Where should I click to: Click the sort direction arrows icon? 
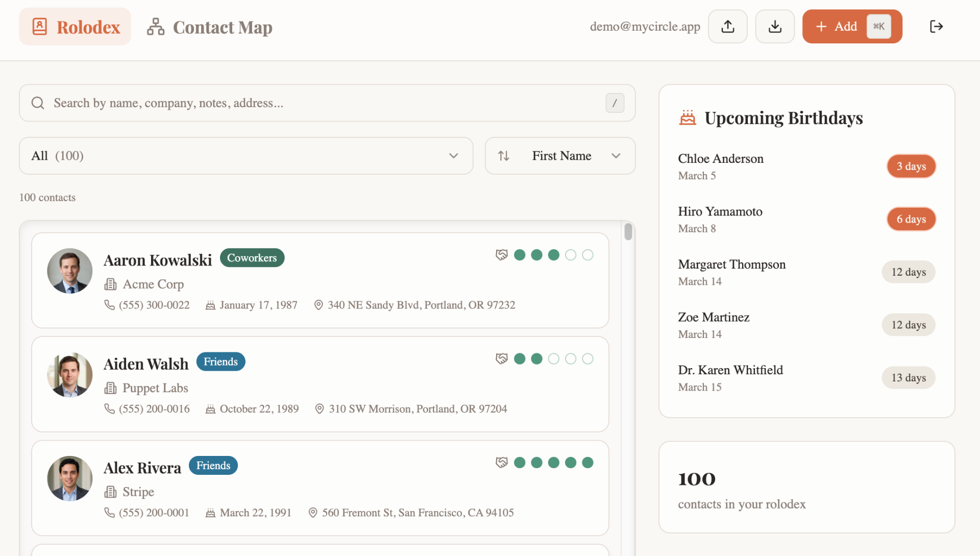tap(504, 156)
